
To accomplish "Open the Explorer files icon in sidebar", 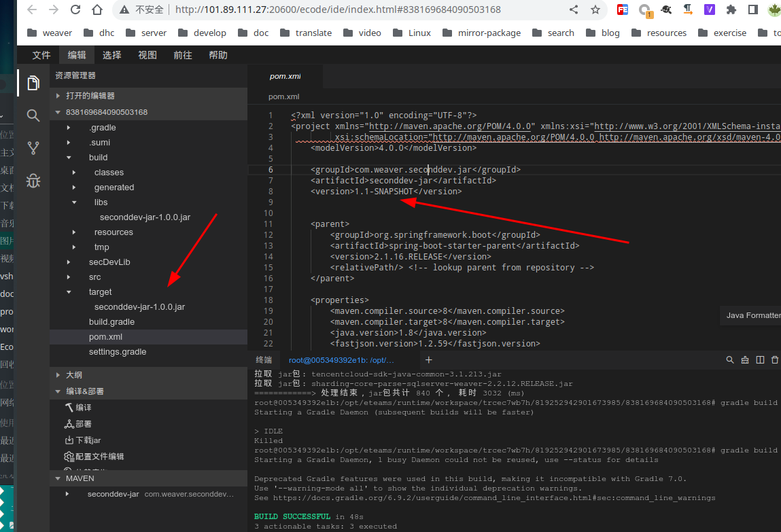I will (33, 83).
